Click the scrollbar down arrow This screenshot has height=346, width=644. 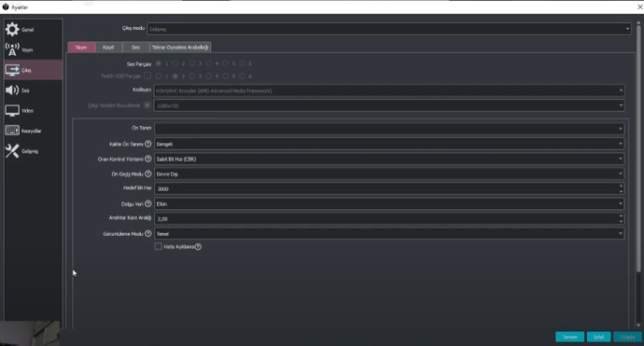click(x=638, y=325)
